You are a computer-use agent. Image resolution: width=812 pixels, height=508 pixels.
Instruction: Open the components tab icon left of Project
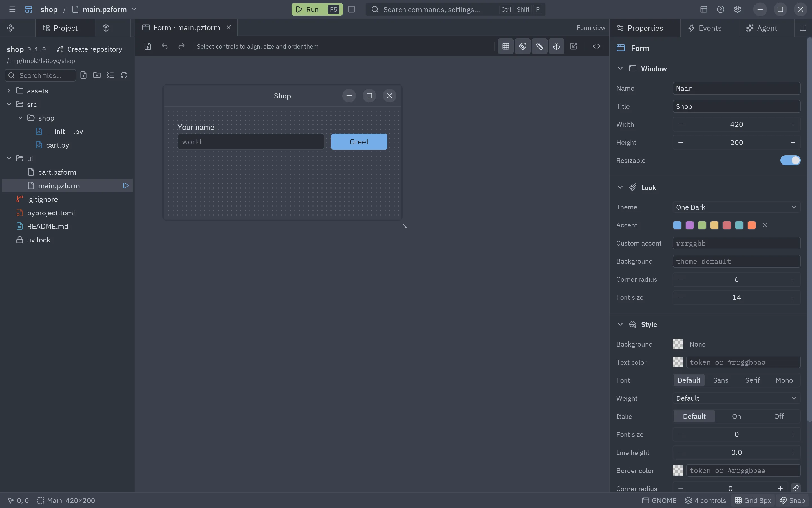pos(11,28)
